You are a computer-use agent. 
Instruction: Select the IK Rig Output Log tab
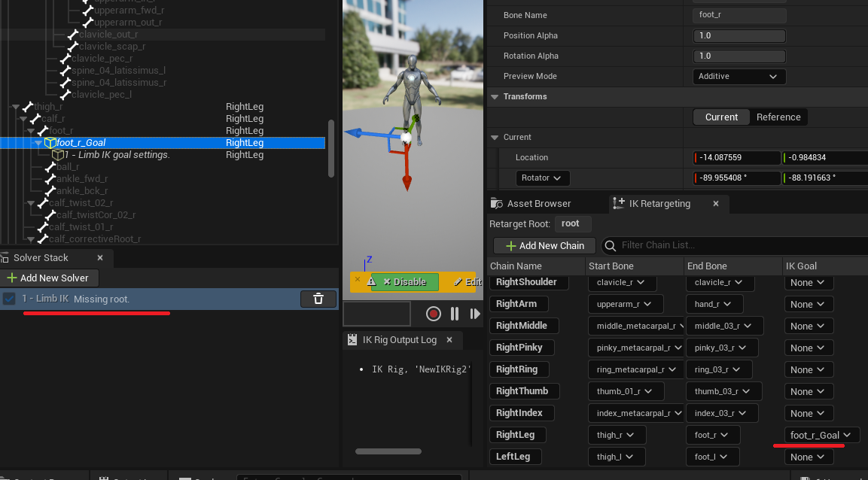[400, 340]
